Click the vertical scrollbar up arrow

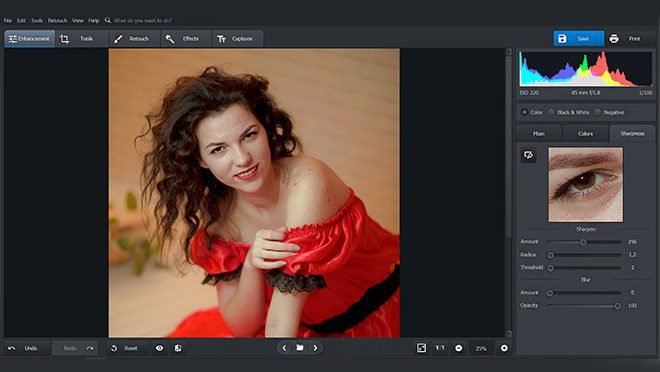coord(508,52)
